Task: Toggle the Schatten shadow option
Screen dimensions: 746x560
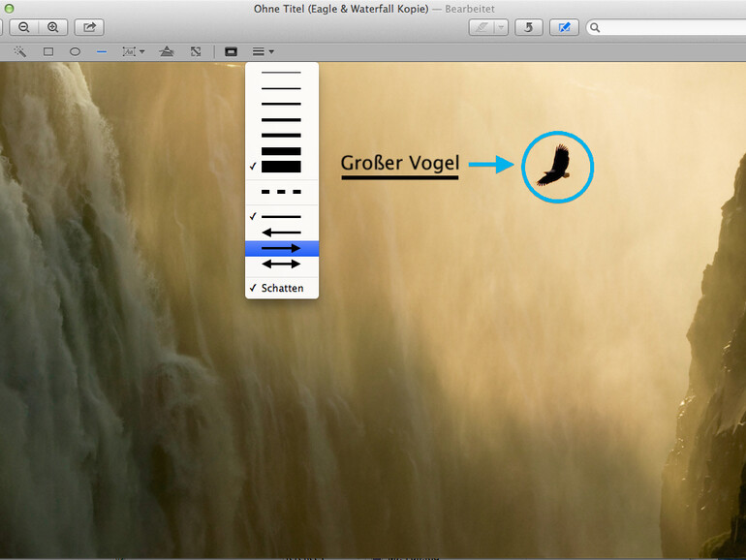Action: [282, 288]
